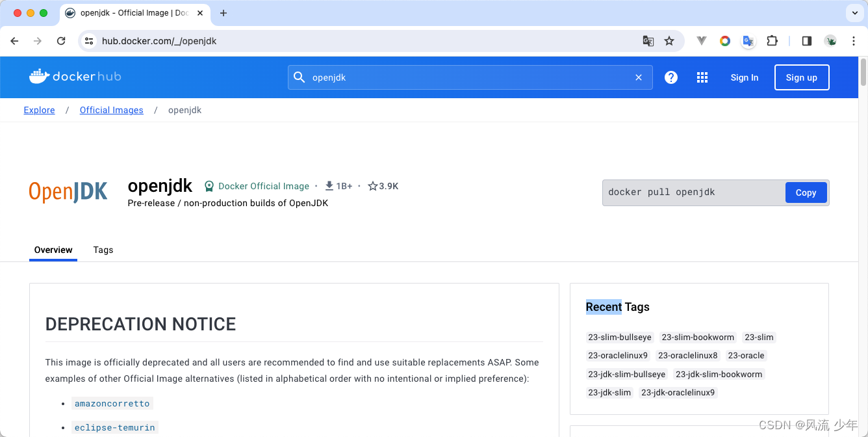
Task: Click the Docker Official Image badge
Action: coord(257,186)
